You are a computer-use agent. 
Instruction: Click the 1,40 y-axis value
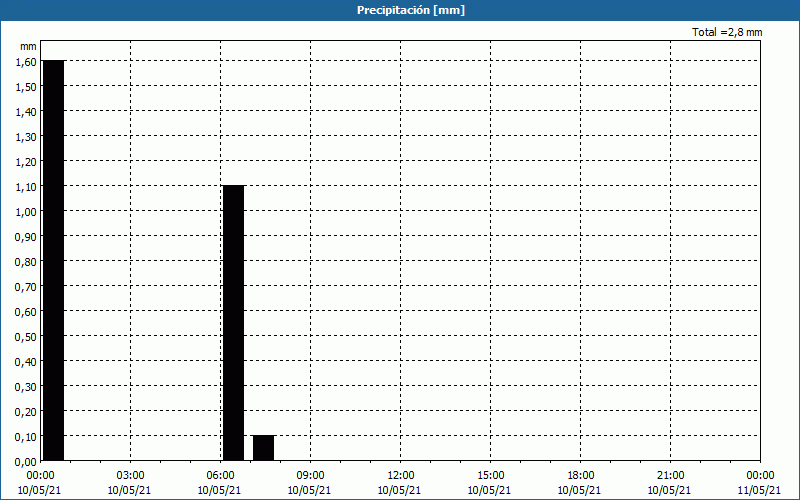click(26, 112)
